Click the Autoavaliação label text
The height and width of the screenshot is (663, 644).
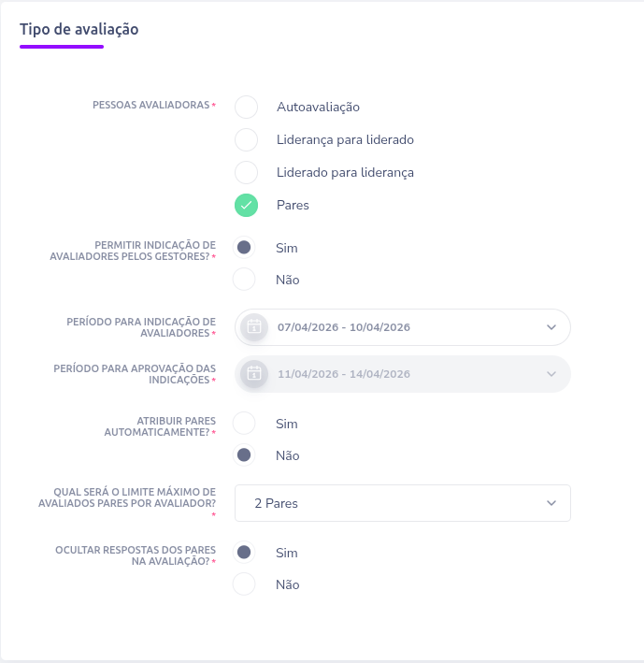[318, 107]
